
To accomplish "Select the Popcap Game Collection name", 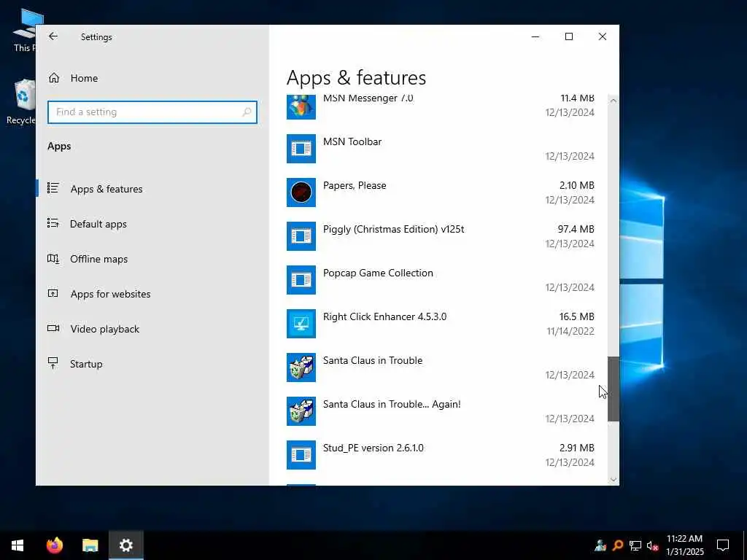I will (378, 273).
